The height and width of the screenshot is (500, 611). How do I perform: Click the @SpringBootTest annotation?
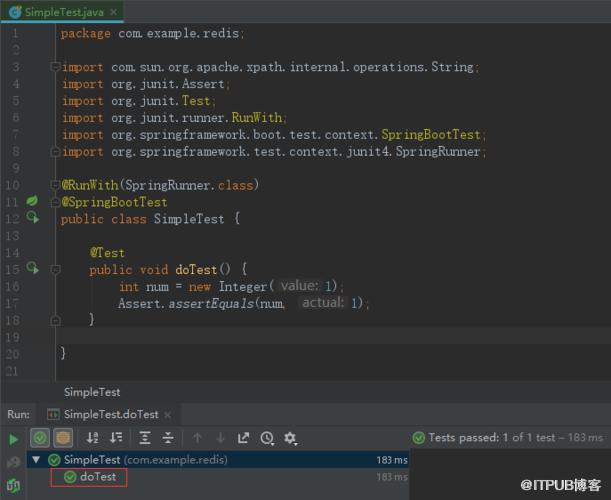(x=115, y=202)
